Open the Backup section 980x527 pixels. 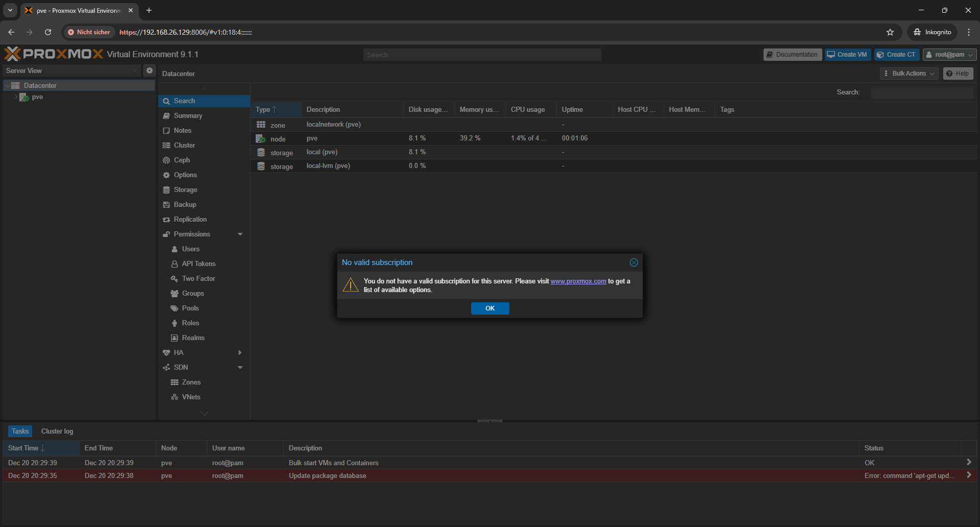click(166, 204)
